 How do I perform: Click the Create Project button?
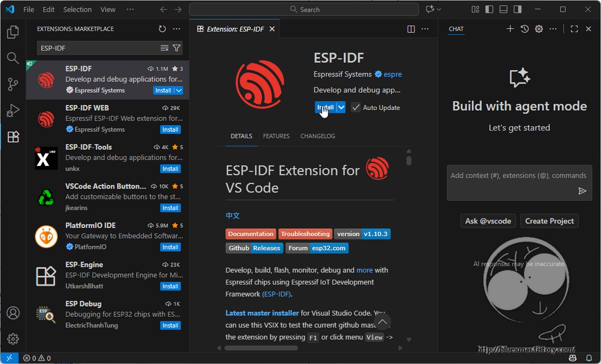click(x=549, y=221)
